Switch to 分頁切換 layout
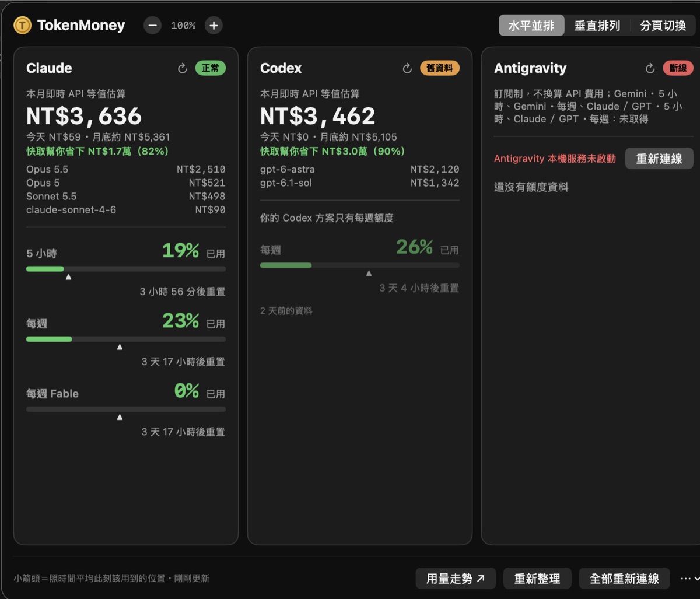The height and width of the screenshot is (599, 700). point(663,26)
